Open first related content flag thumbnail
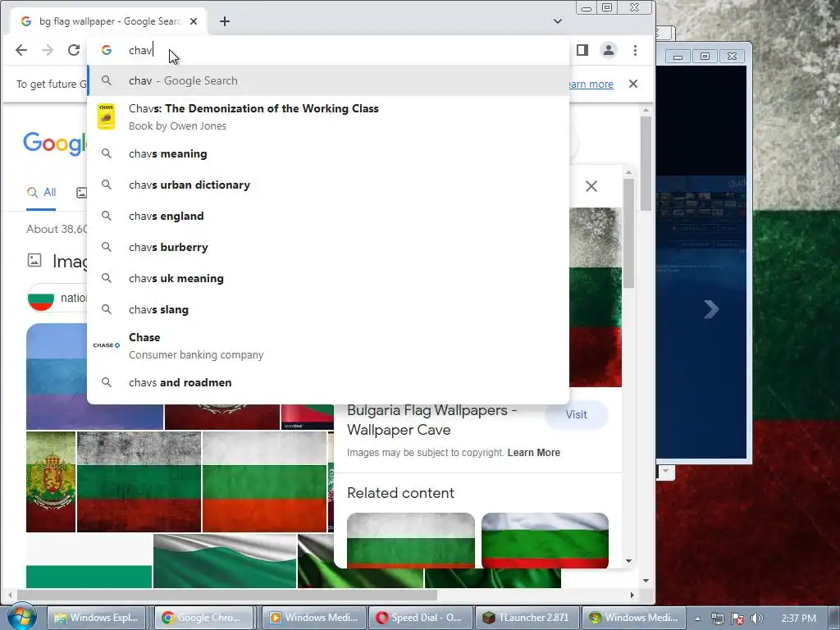This screenshot has height=630, width=840. (411, 540)
